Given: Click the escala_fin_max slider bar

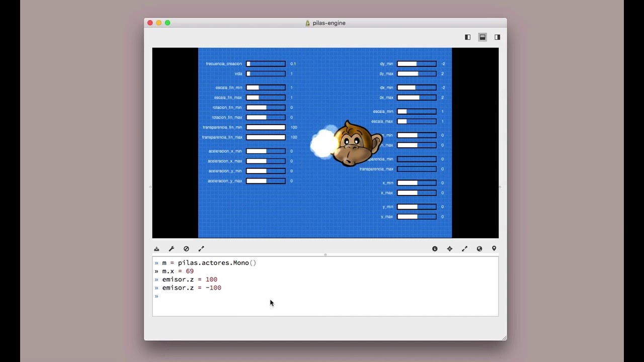Looking at the screenshot, I should coord(266,98).
